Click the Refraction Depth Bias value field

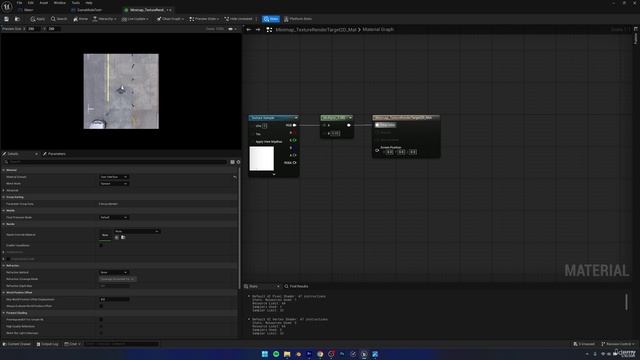point(114,286)
